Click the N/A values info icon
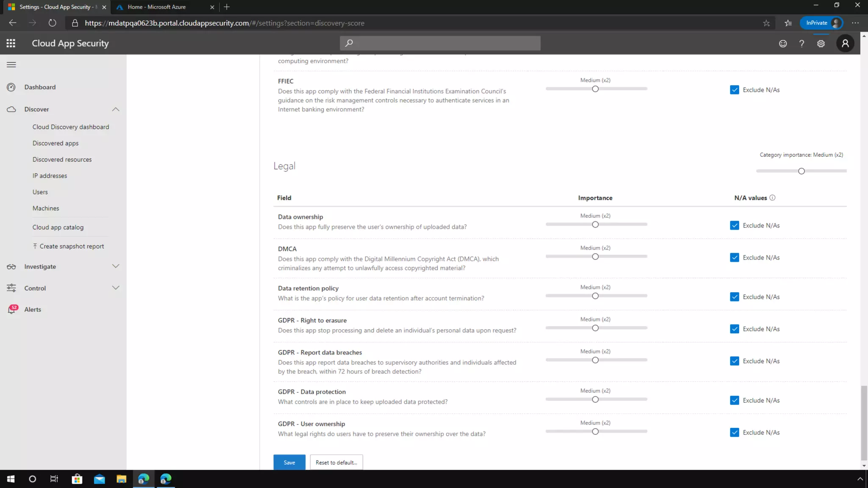The width and height of the screenshot is (868, 488). (x=772, y=198)
